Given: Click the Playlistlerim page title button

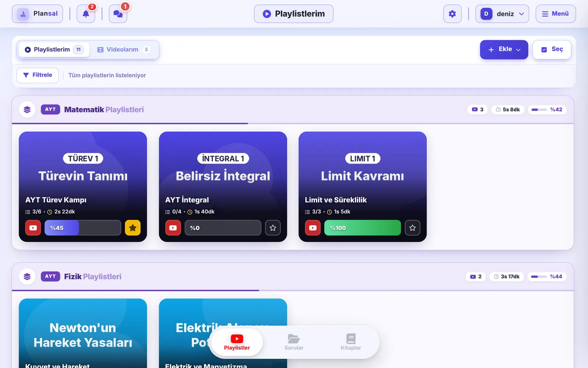Looking at the screenshot, I should 294,14.
